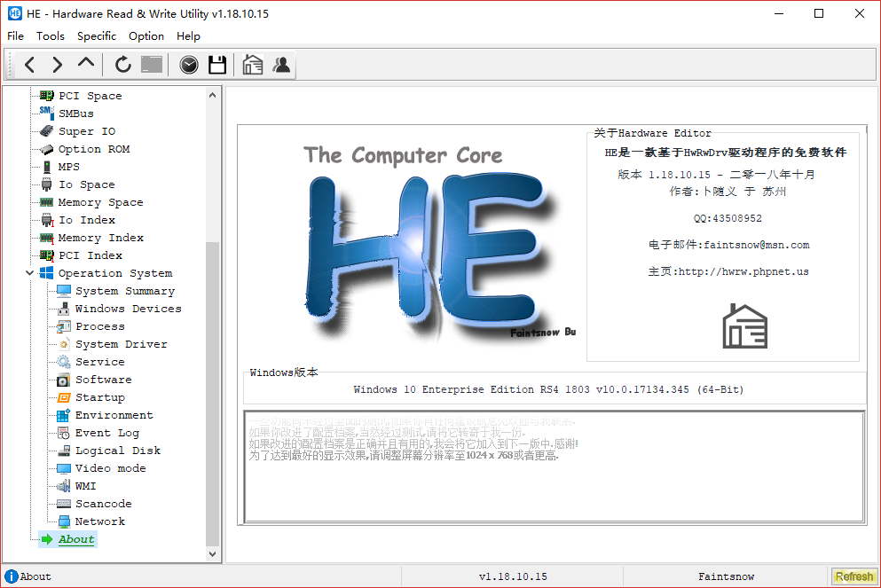Select Logical Disk tree item
Screen dimensions: 881x588
[118, 451]
